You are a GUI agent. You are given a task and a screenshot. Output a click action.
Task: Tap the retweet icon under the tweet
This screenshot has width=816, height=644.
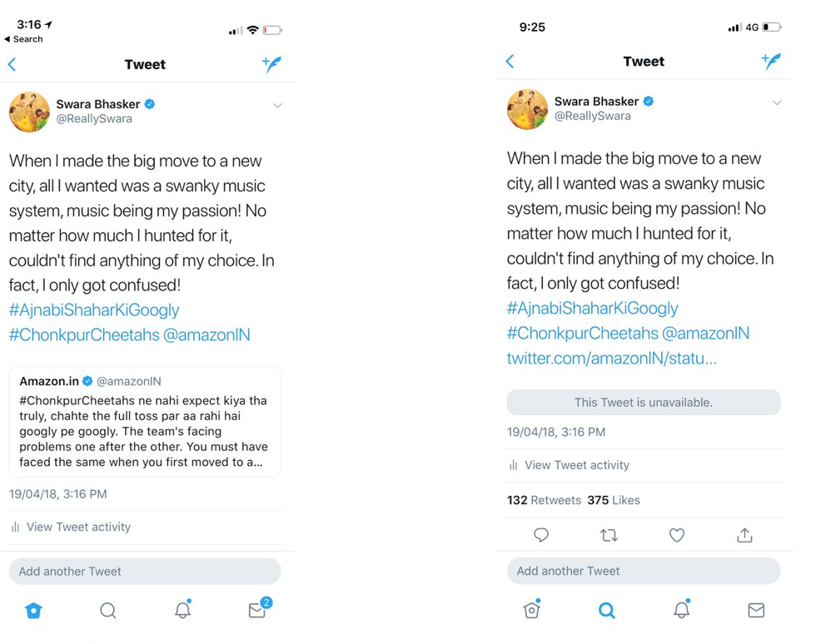pos(609,535)
